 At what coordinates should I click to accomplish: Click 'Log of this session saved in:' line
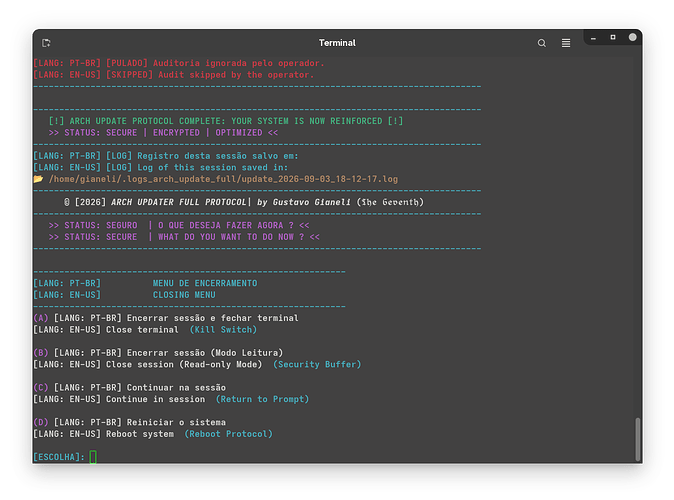click(161, 167)
